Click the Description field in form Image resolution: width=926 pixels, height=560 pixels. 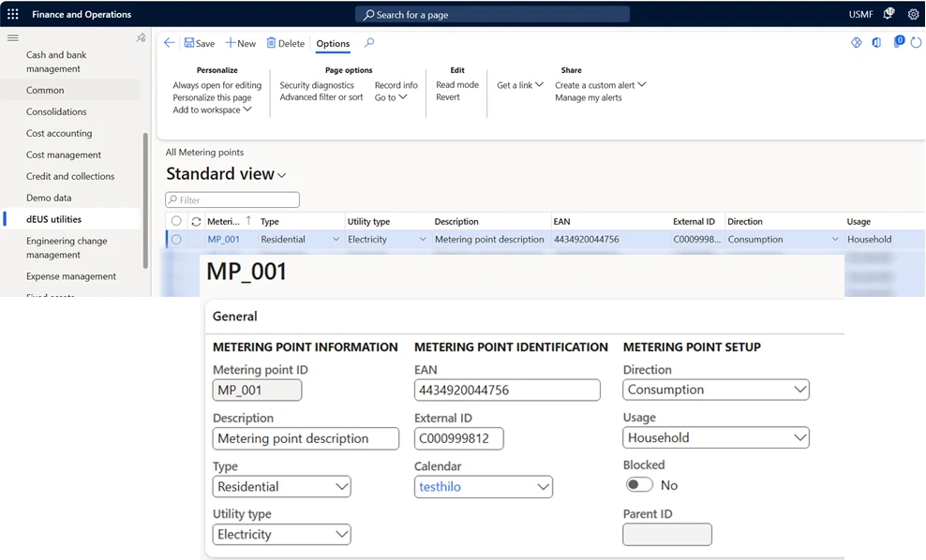[306, 438]
